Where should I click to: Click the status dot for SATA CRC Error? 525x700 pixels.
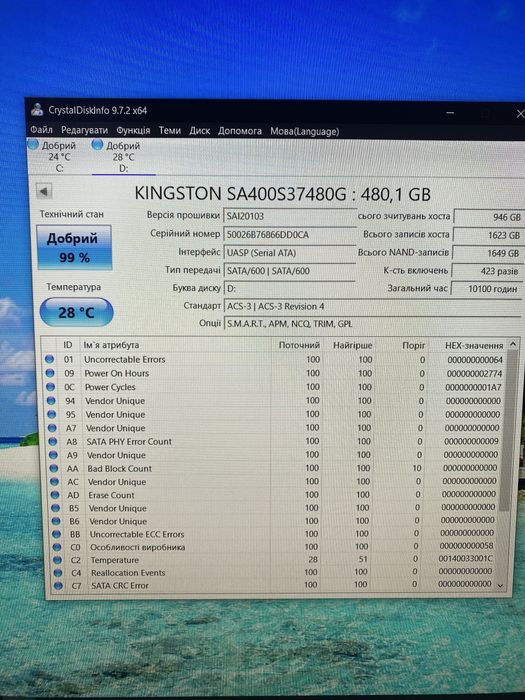[x=58, y=585]
